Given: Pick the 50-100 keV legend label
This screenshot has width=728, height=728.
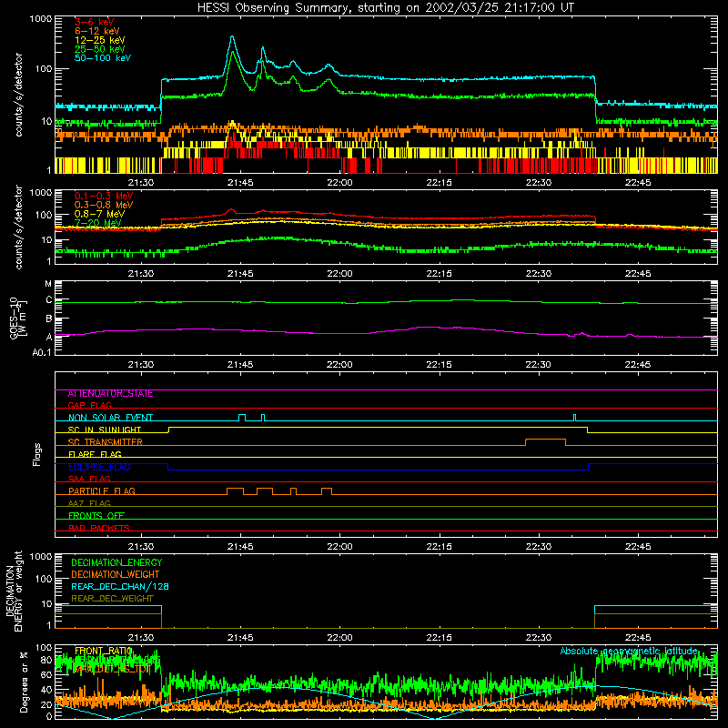Looking at the screenshot, I should coord(103,58).
